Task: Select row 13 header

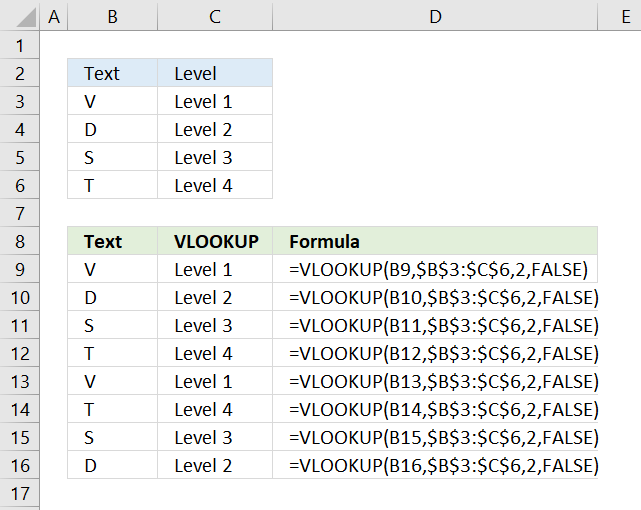Action: coord(20,381)
